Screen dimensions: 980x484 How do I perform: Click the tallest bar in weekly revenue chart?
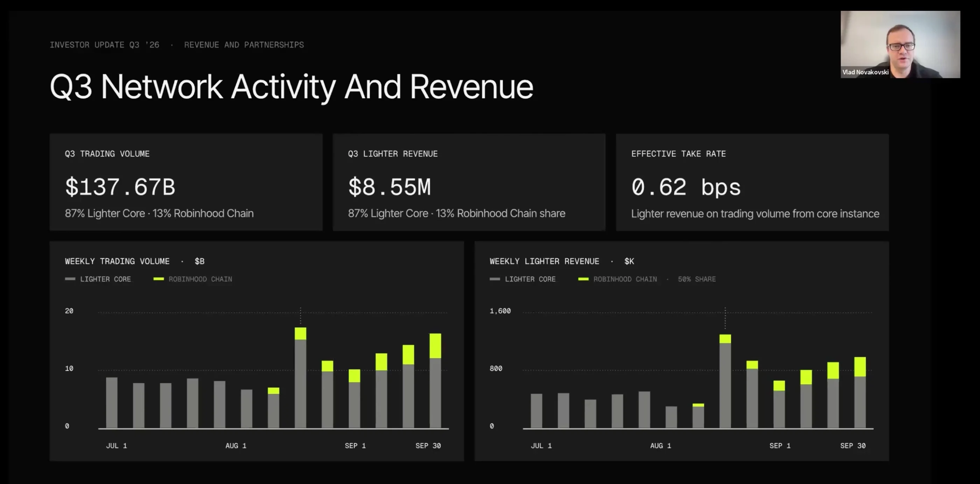click(x=725, y=381)
